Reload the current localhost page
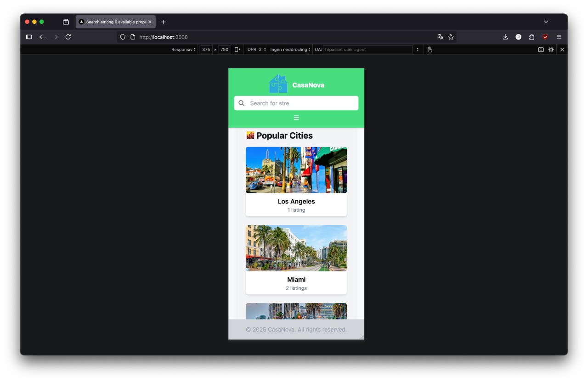The width and height of the screenshot is (588, 382). click(x=68, y=37)
